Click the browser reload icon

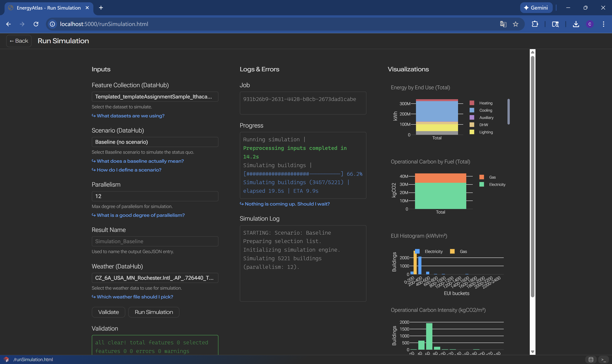pos(36,24)
